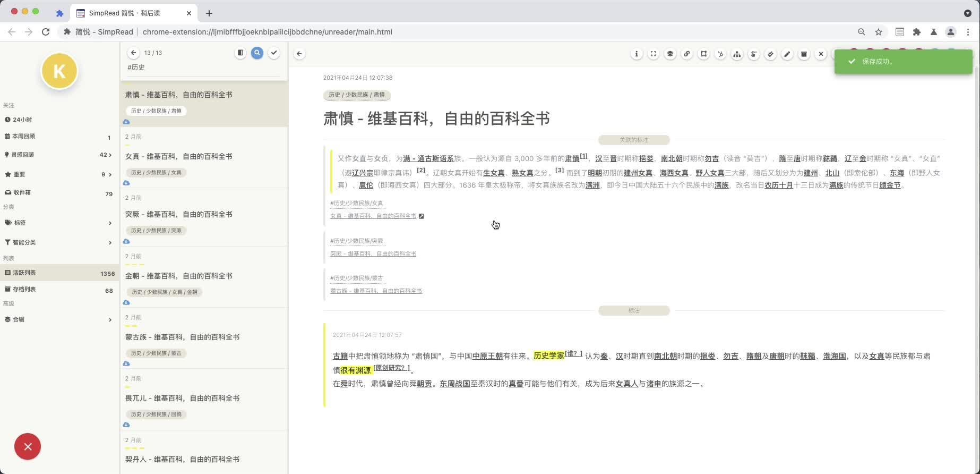Select 存档列表 in the sidebar
Viewport: 980px width, 474px height.
tap(59, 290)
